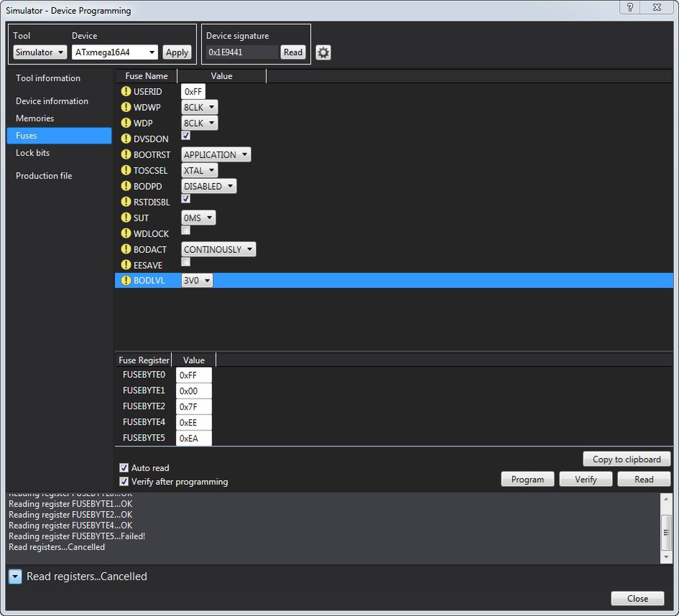Read the device signature
The image size is (679, 616).
[x=293, y=52]
